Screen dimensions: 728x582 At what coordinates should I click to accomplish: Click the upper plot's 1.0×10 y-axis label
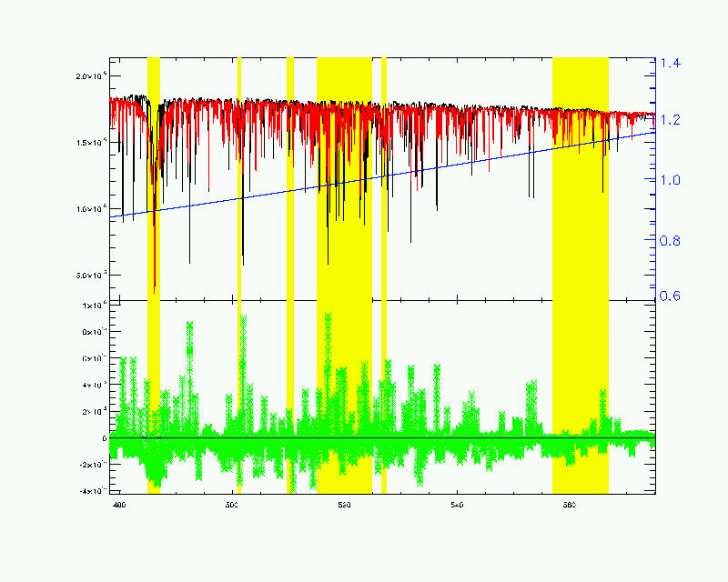92,208
